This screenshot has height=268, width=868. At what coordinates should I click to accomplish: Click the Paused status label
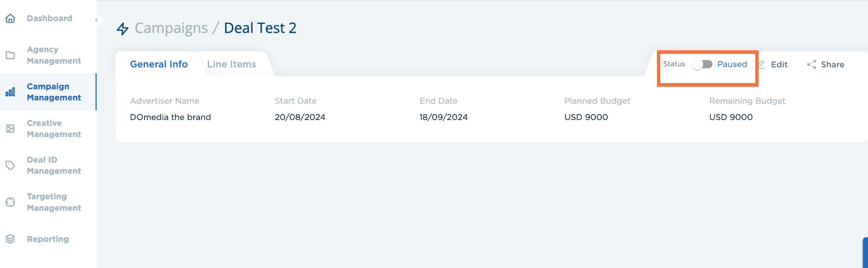pos(732,64)
